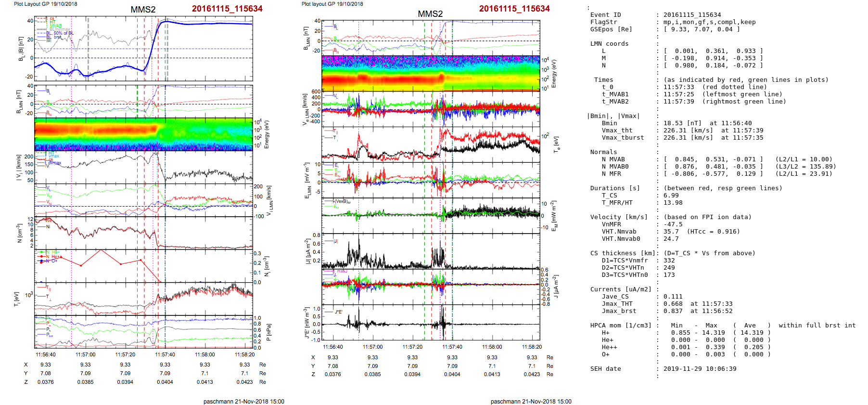The width and height of the screenshot is (868, 405).
Task: Click the 'Durations [s]' heading
Action: click(612, 188)
